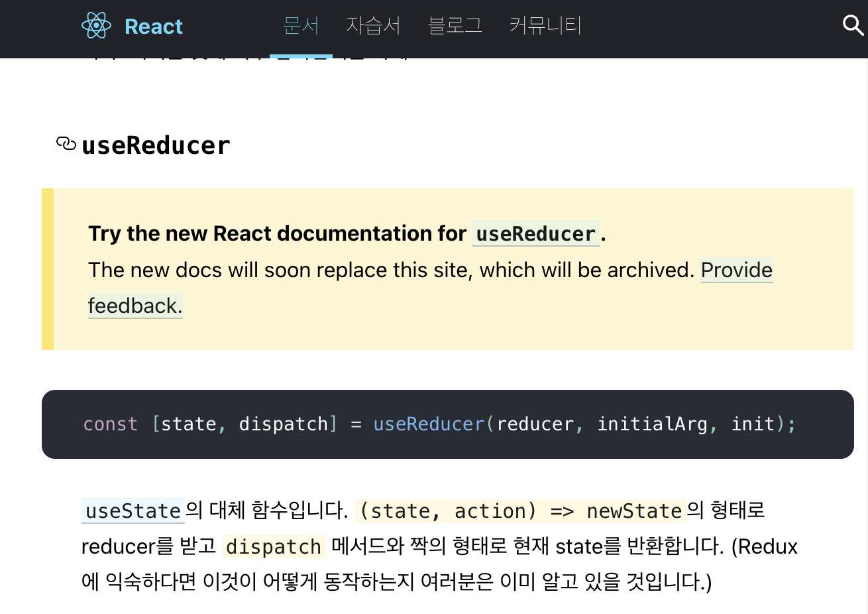Select the 자습서 navigation tab
Viewport: 868px width, 614px height.
tap(373, 26)
